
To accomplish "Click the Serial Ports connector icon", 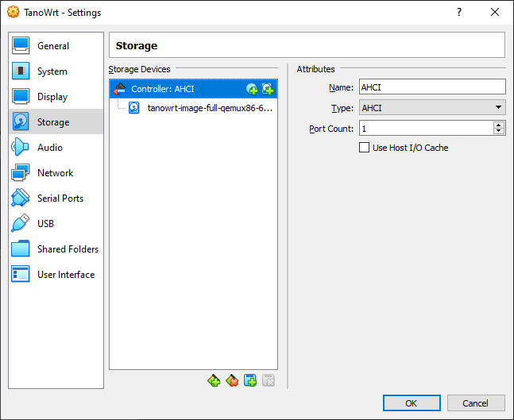I will click(21, 198).
